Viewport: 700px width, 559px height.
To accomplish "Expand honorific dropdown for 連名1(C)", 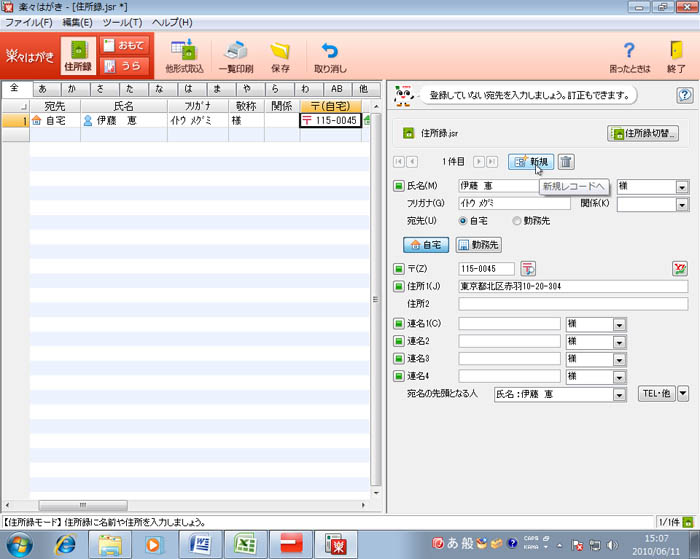I will (619, 324).
